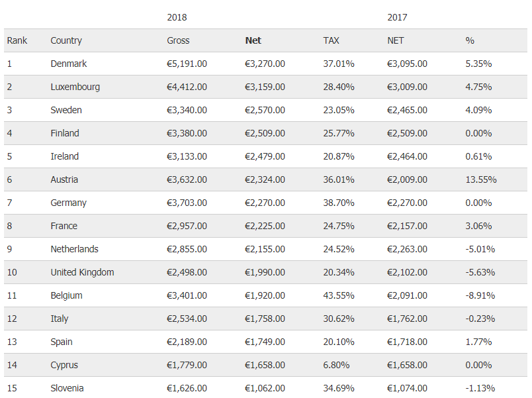Click the United Kingdom row name
Screen dimensions: 532x398
(82, 272)
